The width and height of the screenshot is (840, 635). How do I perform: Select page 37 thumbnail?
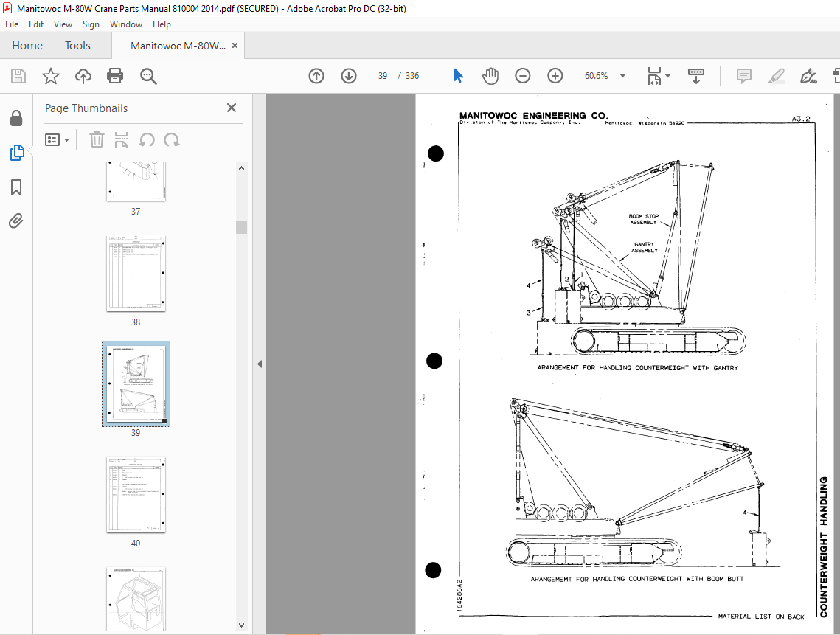click(136, 181)
